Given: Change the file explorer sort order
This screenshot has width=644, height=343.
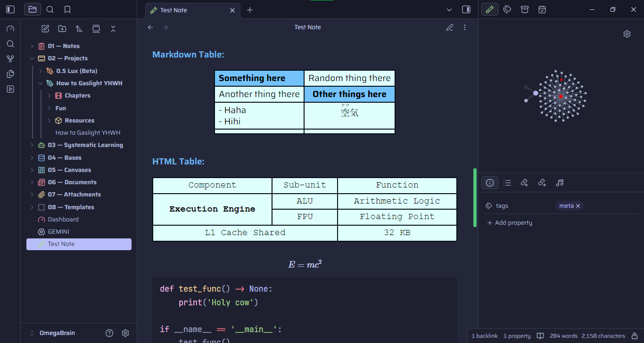Looking at the screenshot, I should coord(79,29).
